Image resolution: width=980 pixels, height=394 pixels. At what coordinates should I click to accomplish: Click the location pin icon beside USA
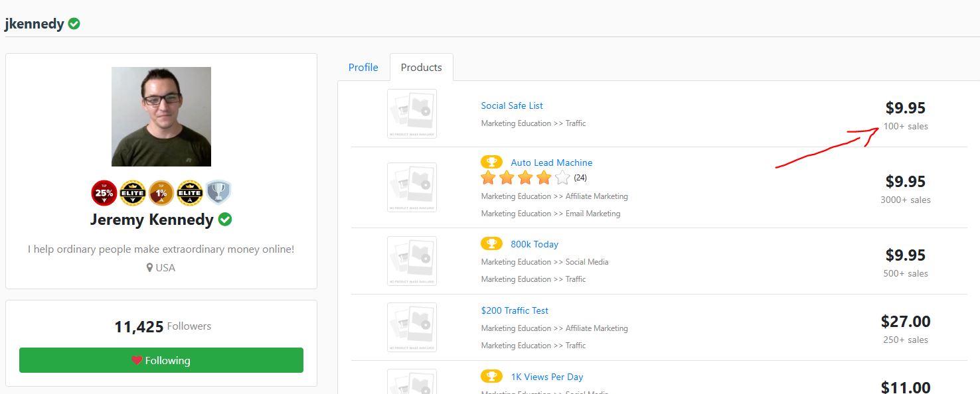(150, 268)
